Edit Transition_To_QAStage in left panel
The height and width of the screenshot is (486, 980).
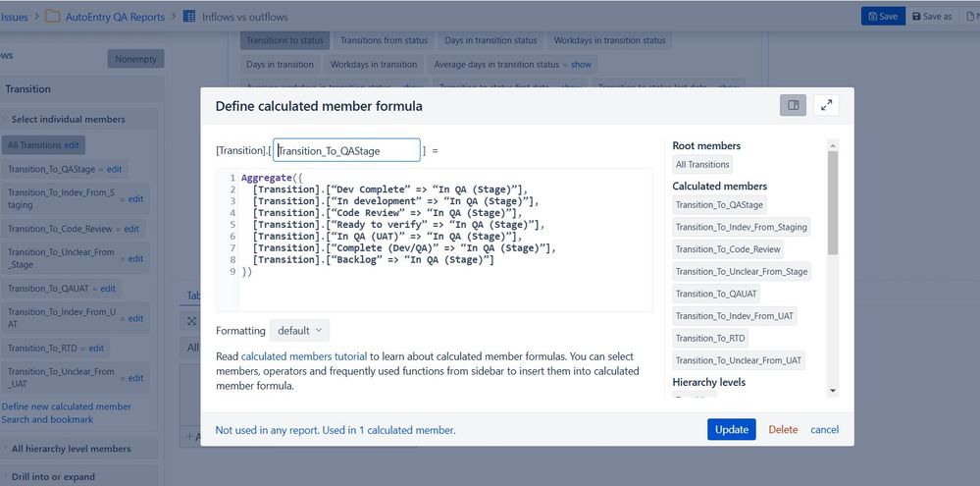115,169
